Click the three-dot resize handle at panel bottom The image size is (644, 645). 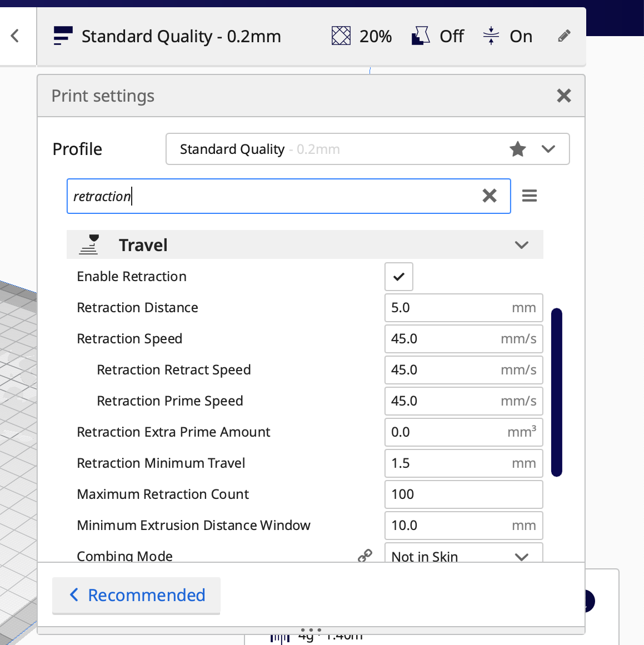point(311,630)
